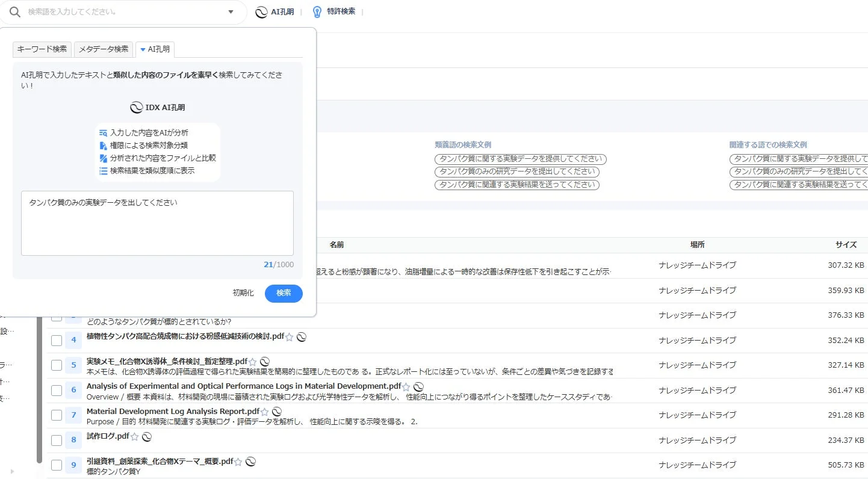868x479 pixels.
Task: Switch to the キーワード検索 tab
Action: 42,50
